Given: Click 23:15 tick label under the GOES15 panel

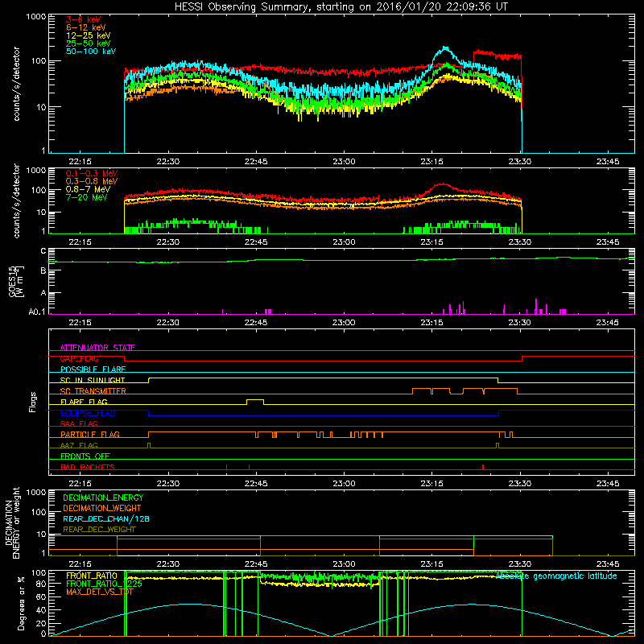Looking at the screenshot, I should coord(431,323).
